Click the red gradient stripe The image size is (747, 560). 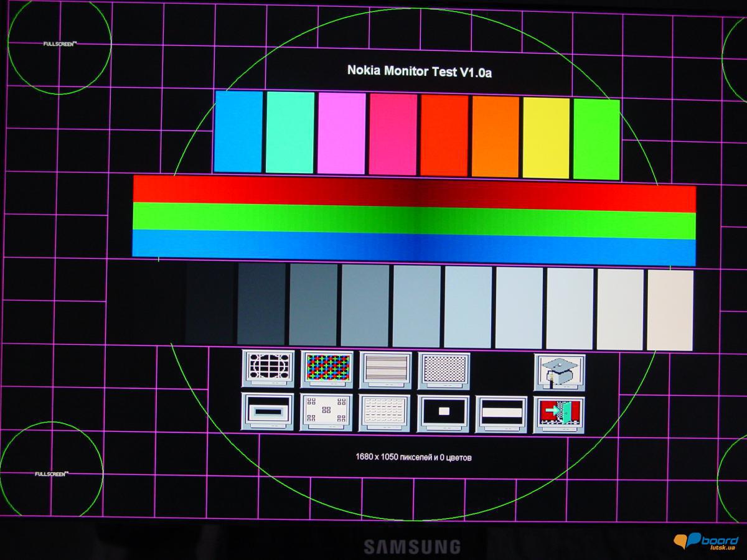click(x=414, y=191)
